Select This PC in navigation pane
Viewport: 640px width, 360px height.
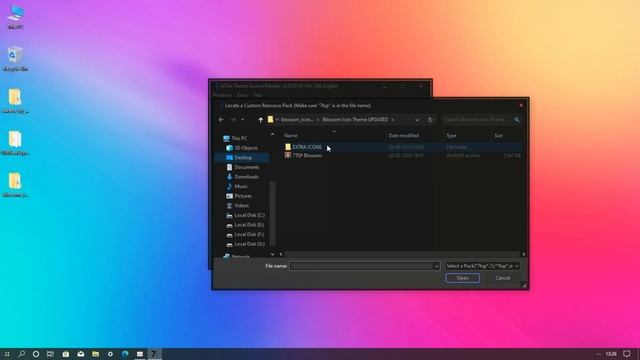(239, 138)
